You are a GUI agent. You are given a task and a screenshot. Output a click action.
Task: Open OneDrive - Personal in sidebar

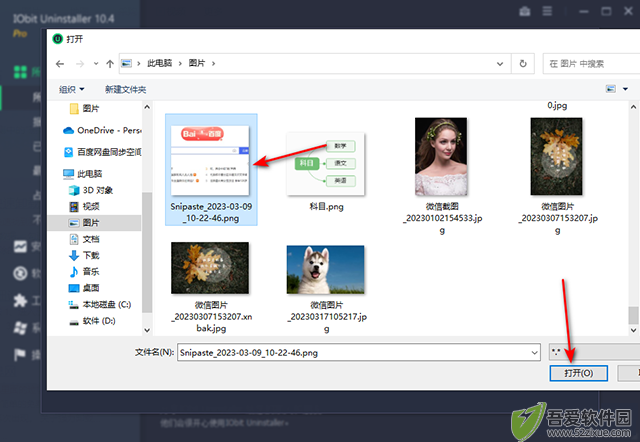coord(102,131)
